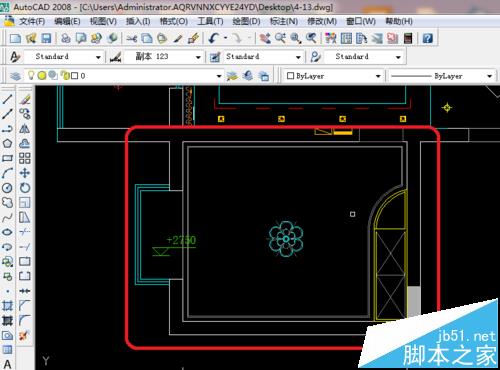
Task: Open the color control ByLayer dropdown
Action: pyautogui.click(x=333, y=76)
